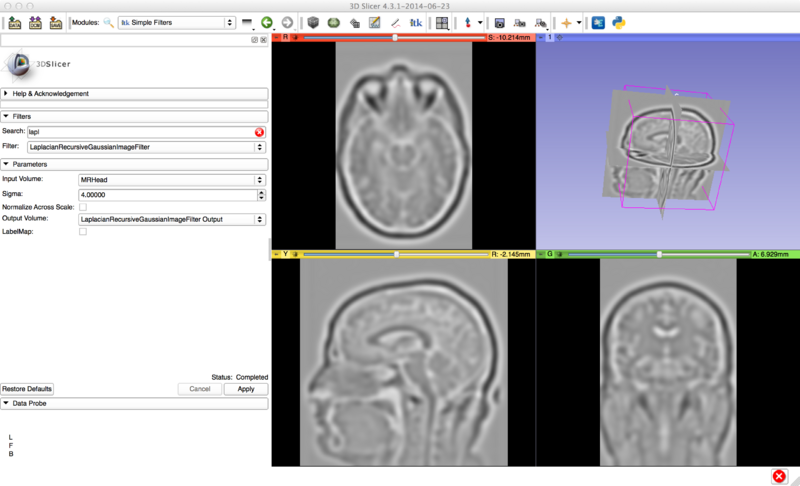Click the scene view capture icon
Image resolution: width=800 pixels, height=486 pixels.
click(520, 23)
